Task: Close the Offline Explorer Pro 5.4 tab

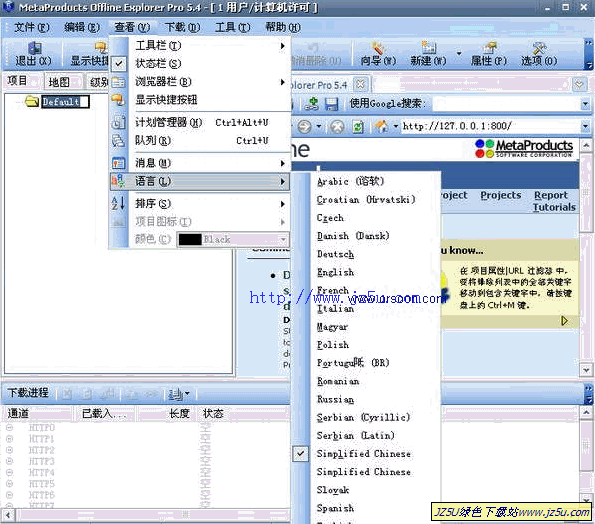Action: (x=360, y=84)
